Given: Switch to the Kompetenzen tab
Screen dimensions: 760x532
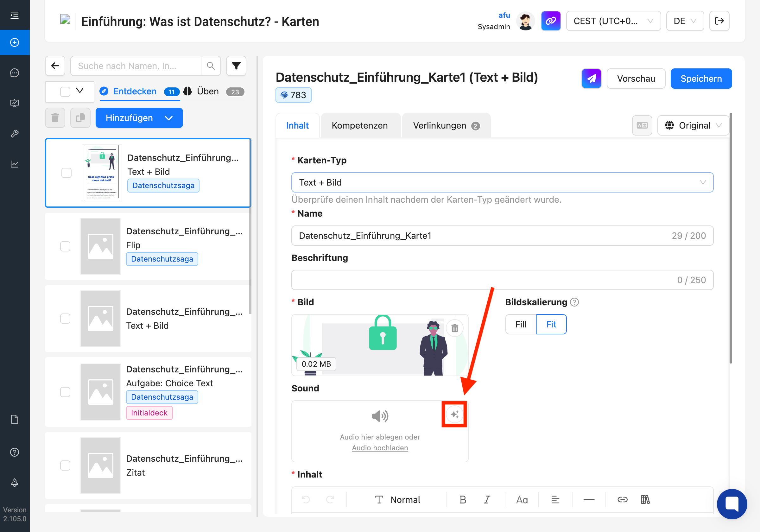Looking at the screenshot, I should pyautogui.click(x=359, y=125).
